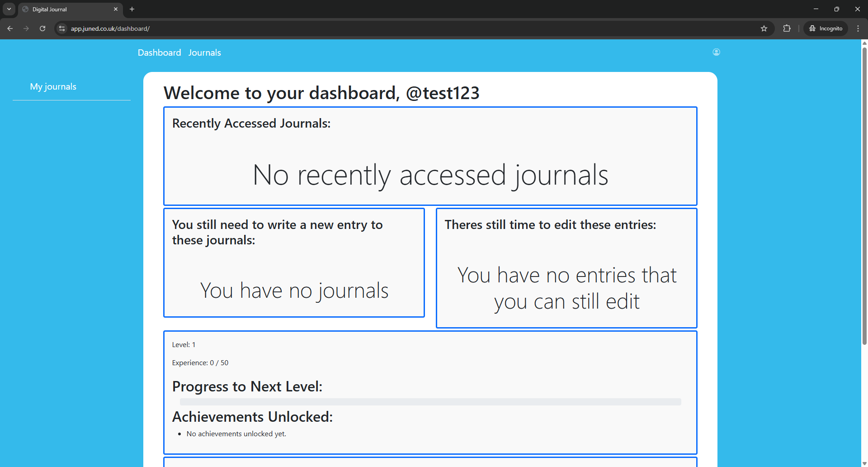Viewport: 868px width, 467px height.
Task: Open My journals in the sidebar
Action: pyautogui.click(x=53, y=86)
